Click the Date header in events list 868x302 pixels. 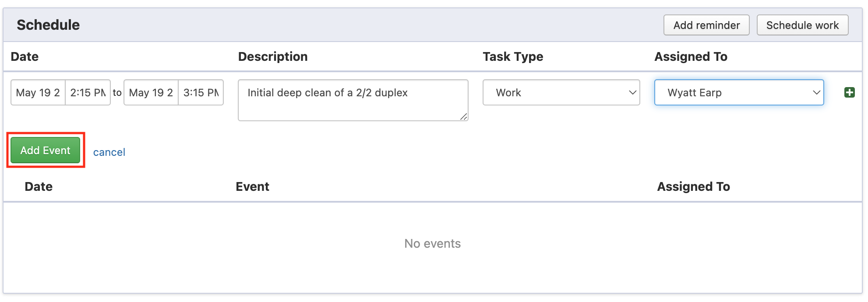tap(39, 186)
